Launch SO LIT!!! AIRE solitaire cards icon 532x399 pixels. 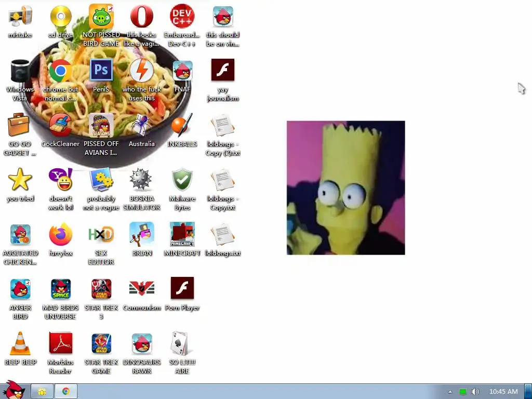click(x=180, y=343)
